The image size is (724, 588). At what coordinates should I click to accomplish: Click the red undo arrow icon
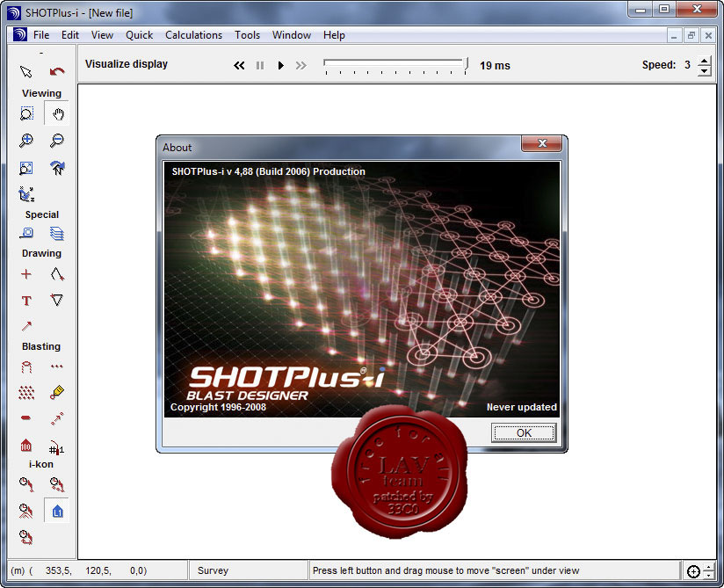pos(57,71)
